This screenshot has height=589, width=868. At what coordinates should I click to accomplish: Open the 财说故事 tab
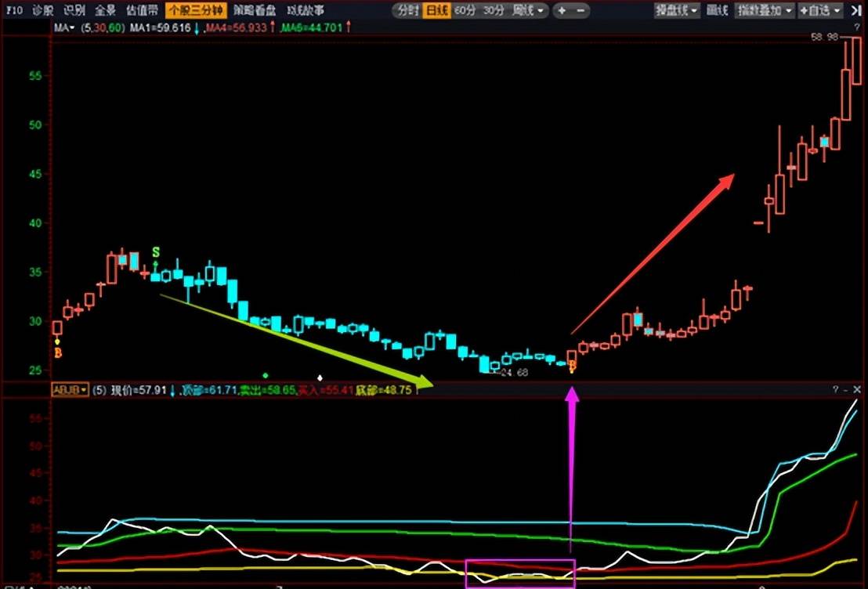(306, 10)
